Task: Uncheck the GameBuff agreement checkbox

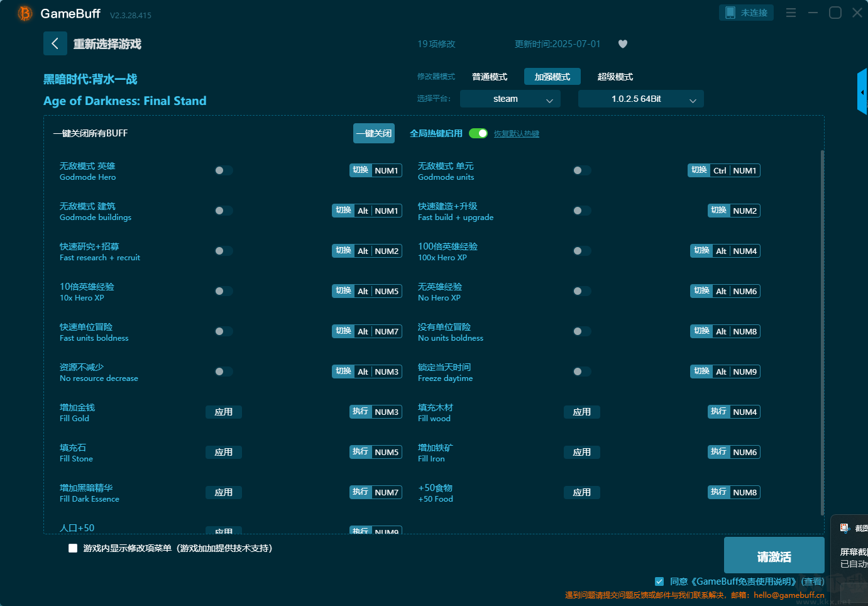Action: coord(659,581)
